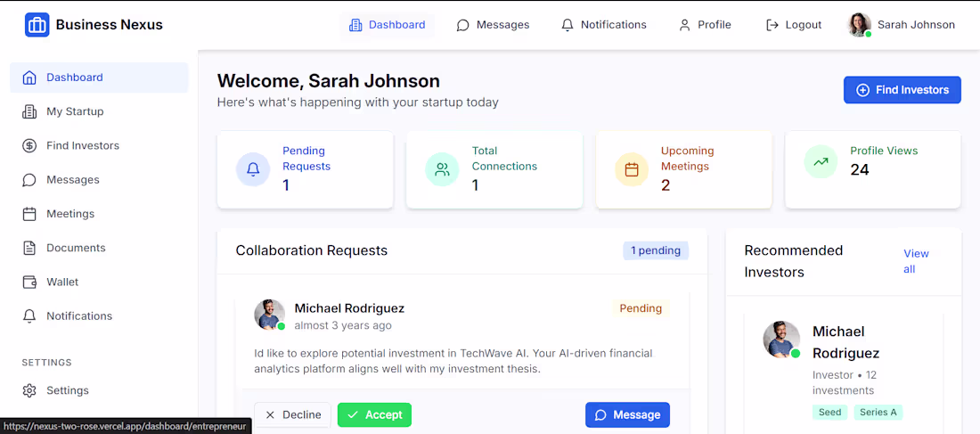Click the plus icon on Find Investors button
This screenshot has width=980, height=434.
[x=862, y=90]
